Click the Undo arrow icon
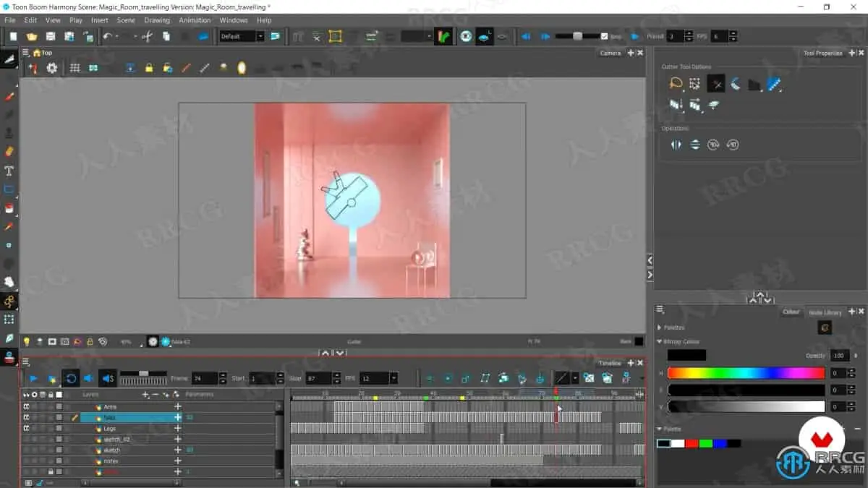868x488 pixels. click(x=108, y=36)
